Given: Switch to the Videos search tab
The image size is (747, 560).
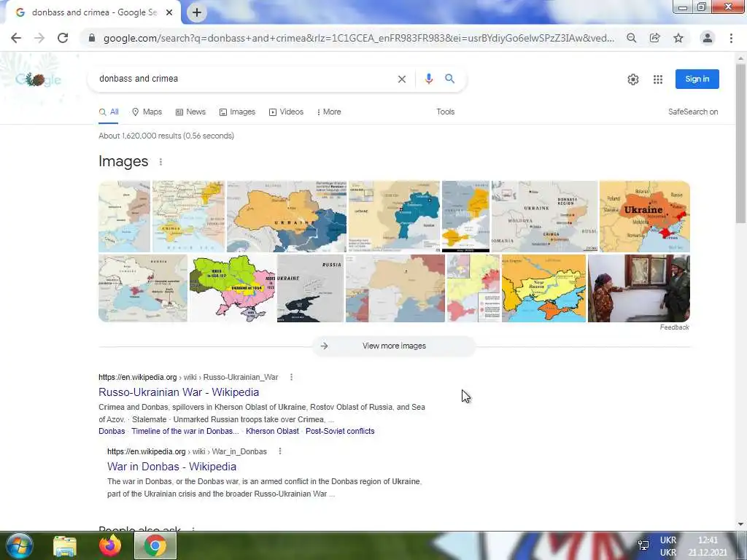Looking at the screenshot, I should point(286,112).
